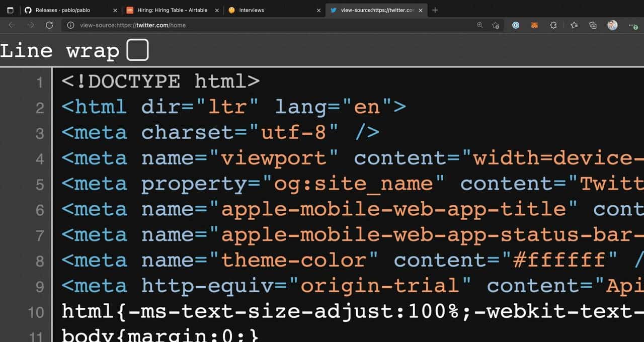Reload the page with the refresh icon
The image size is (644, 342).
point(49,25)
